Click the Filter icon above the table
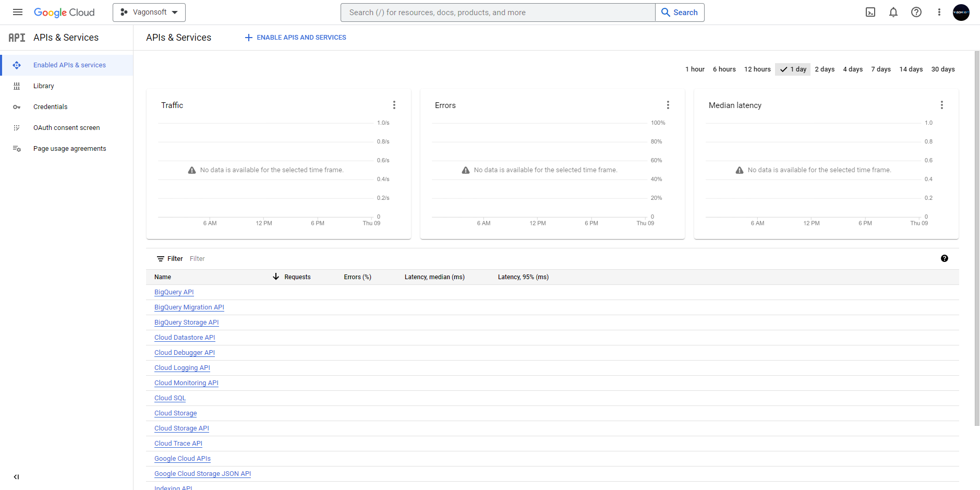The height and width of the screenshot is (490, 980). [x=161, y=259]
